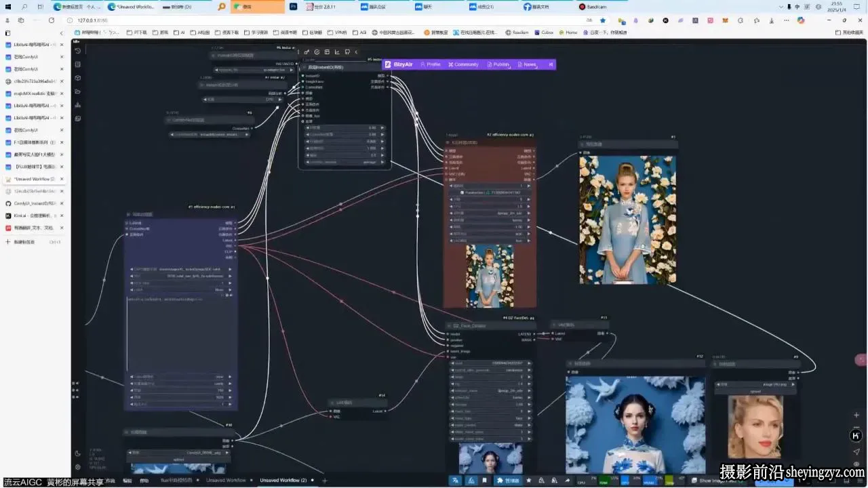Click the Windows Start button
The height and width of the screenshot is (488, 868).
(8, 7)
